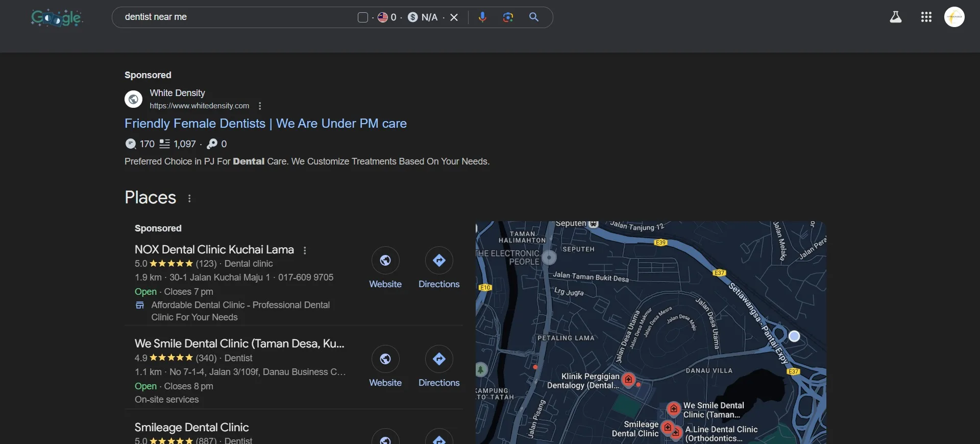980x444 pixels.
Task: Click the A.Line Dental Clinic map pin
Action: coord(676,433)
